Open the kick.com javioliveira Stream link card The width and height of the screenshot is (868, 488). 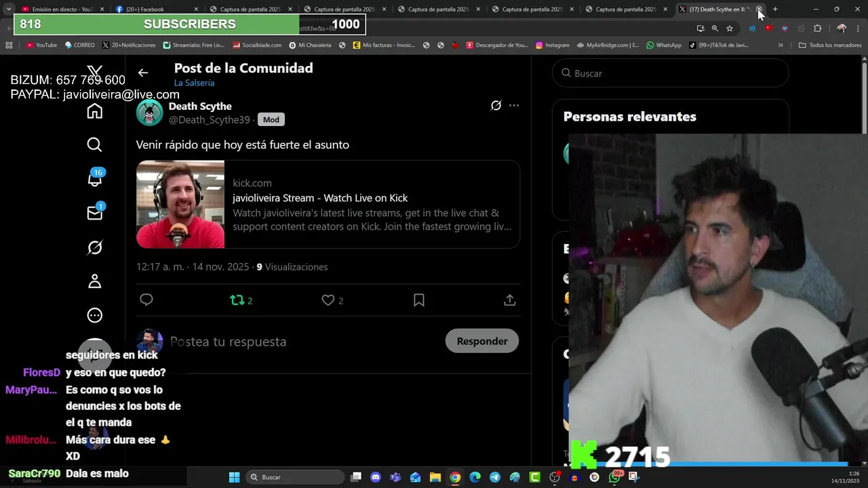[x=328, y=204]
